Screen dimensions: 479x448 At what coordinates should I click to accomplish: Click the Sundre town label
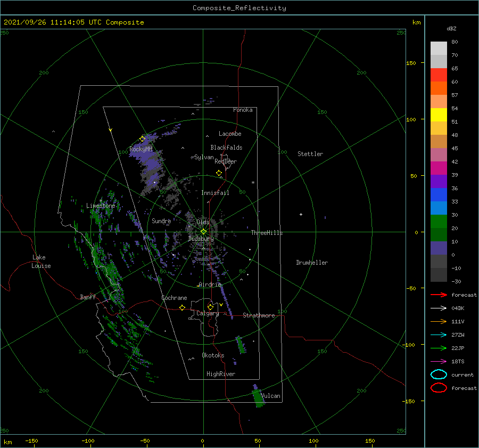coord(161,221)
